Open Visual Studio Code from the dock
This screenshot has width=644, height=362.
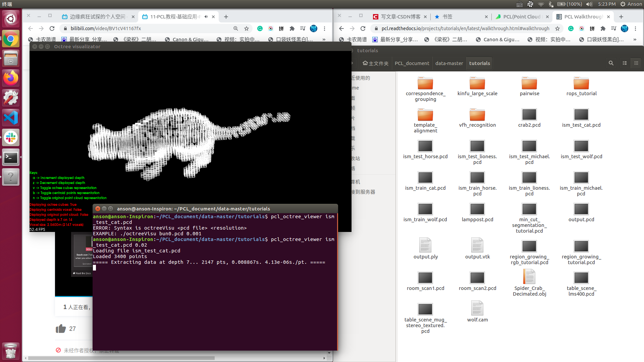(x=11, y=118)
